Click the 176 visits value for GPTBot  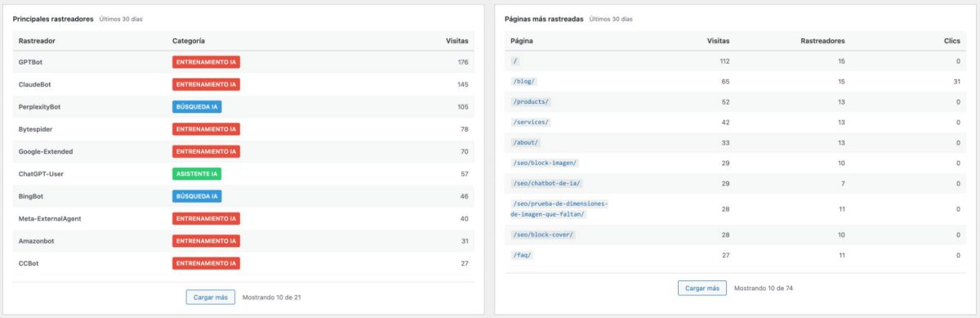(x=463, y=62)
